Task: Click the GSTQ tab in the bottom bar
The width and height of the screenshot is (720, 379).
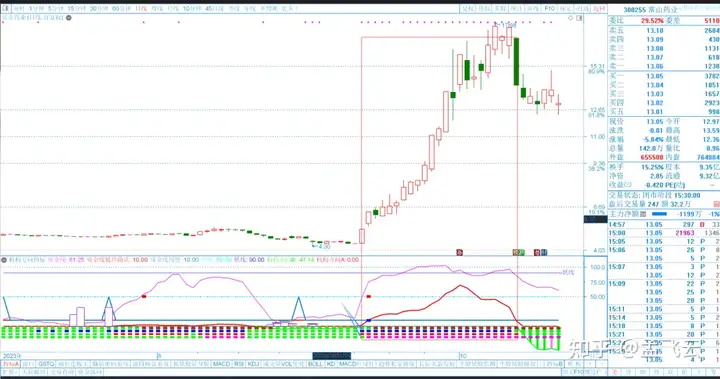Action: pos(46,364)
